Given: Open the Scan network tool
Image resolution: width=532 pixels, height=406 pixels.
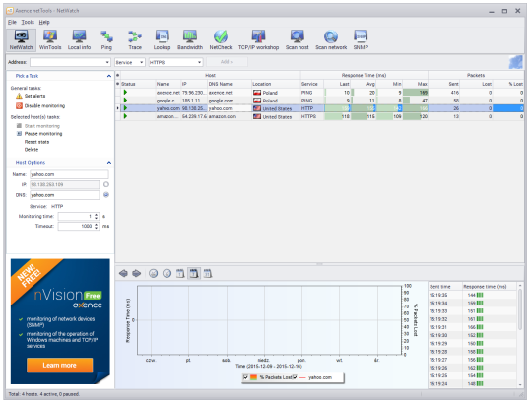Looking at the screenshot, I should (x=331, y=40).
